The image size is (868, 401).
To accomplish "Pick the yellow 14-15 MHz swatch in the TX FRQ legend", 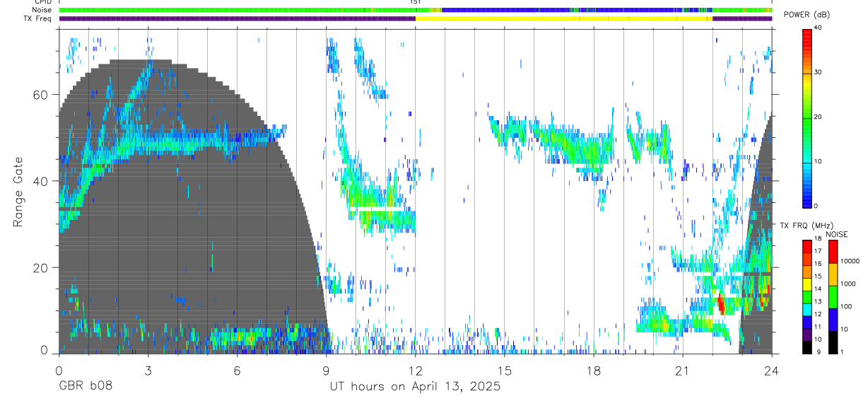I will (x=808, y=284).
